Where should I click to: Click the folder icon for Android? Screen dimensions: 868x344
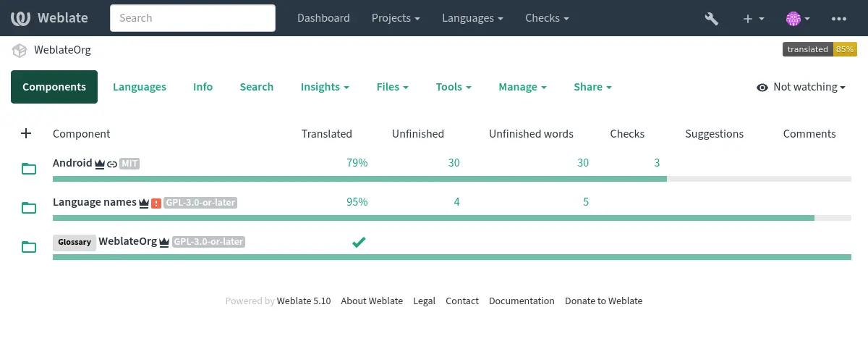pyautogui.click(x=29, y=169)
